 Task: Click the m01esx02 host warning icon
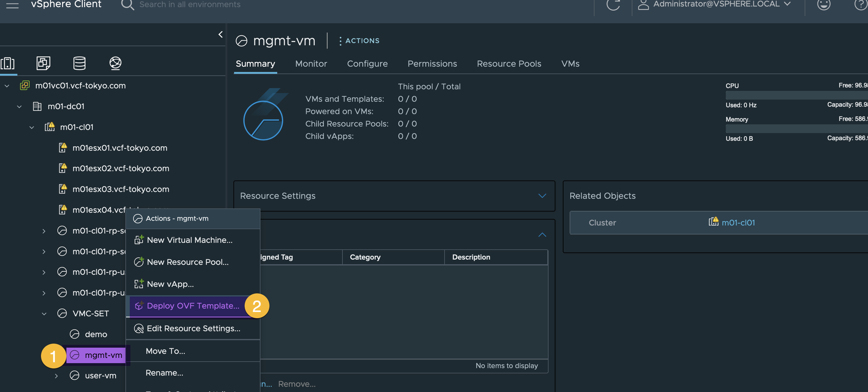63,168
